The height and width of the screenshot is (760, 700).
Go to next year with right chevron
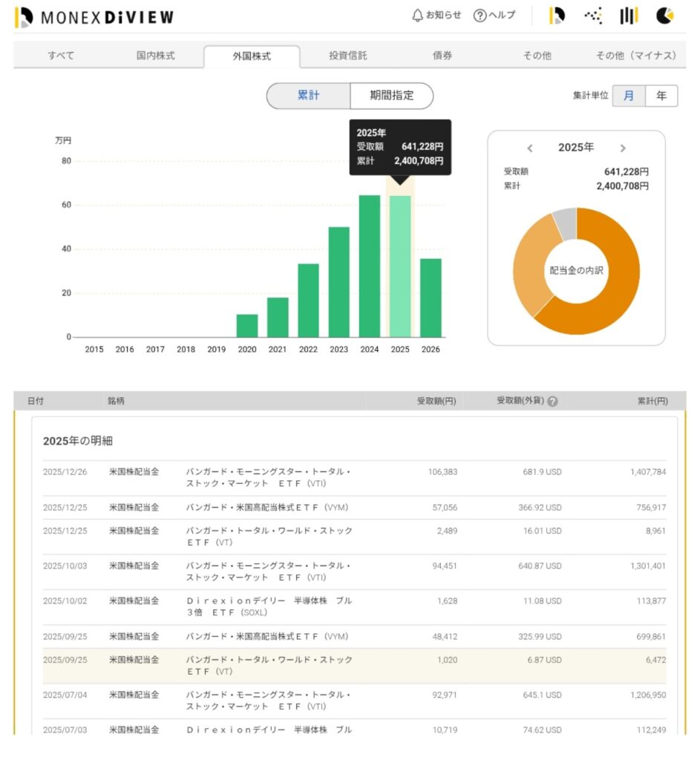pyautogui.click(x=623, y=148)
